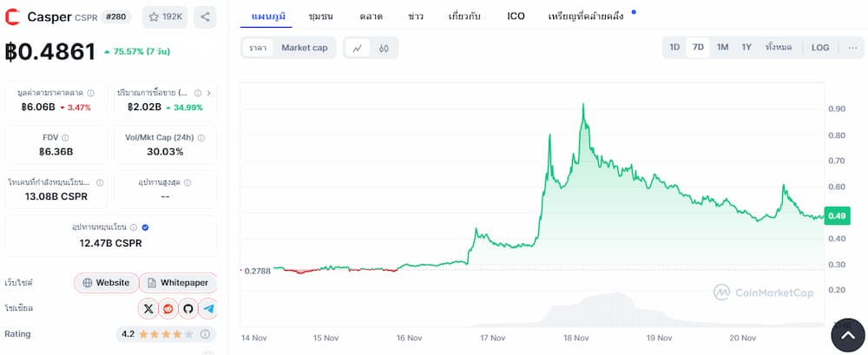Switch to candlestick chart icon

(x=384, y=49)
